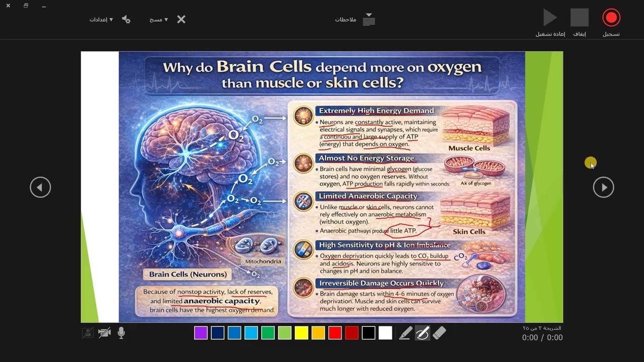Click the 0:00 / 0:00 timer
Image resolution: width=644 pixels, height=362 pixels.
(542, 338)
